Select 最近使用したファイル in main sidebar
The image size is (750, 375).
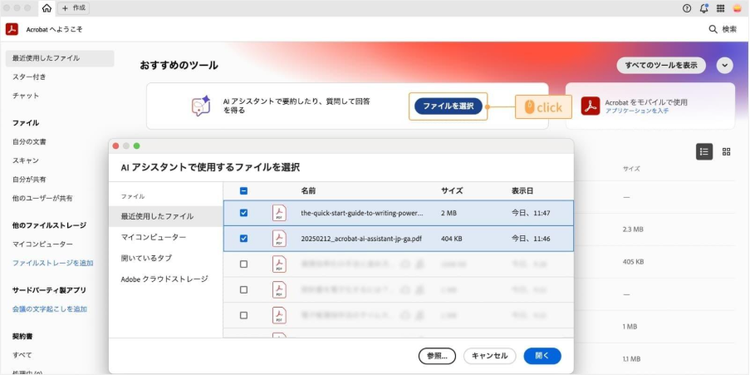pos(60,58)
